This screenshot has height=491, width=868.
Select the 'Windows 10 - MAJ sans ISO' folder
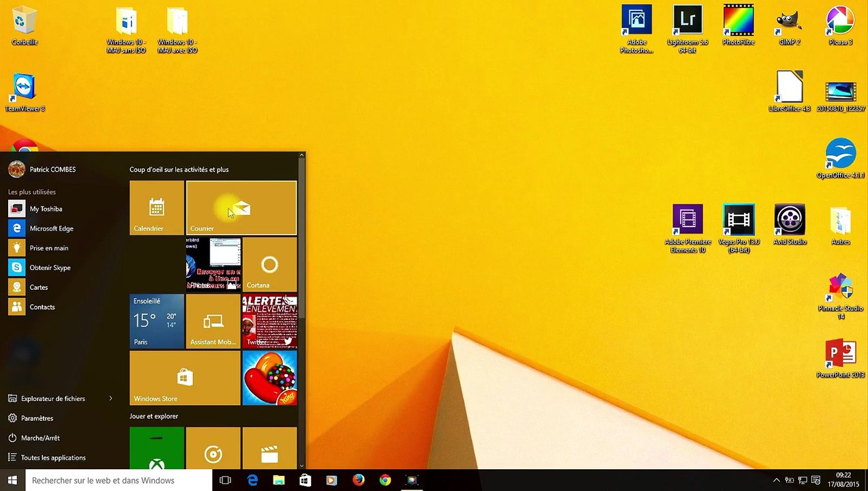pos(126,31)
